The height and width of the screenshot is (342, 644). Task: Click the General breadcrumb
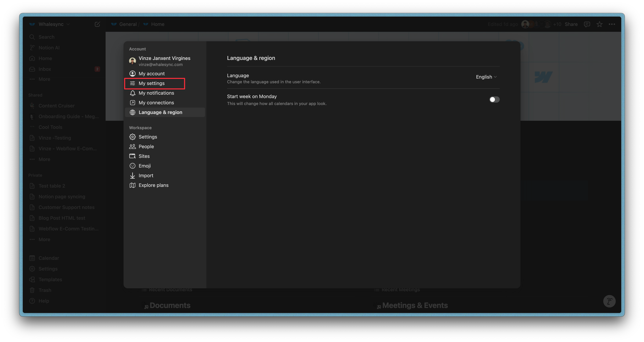[x=128, y=24]
